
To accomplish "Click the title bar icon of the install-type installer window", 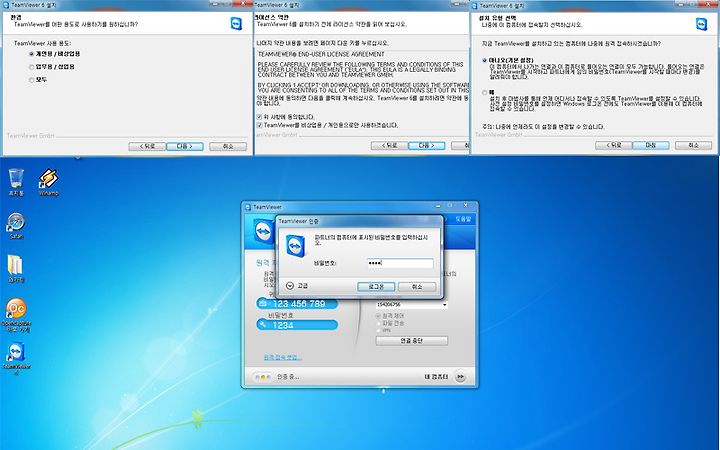I will [x=475, y=6].
